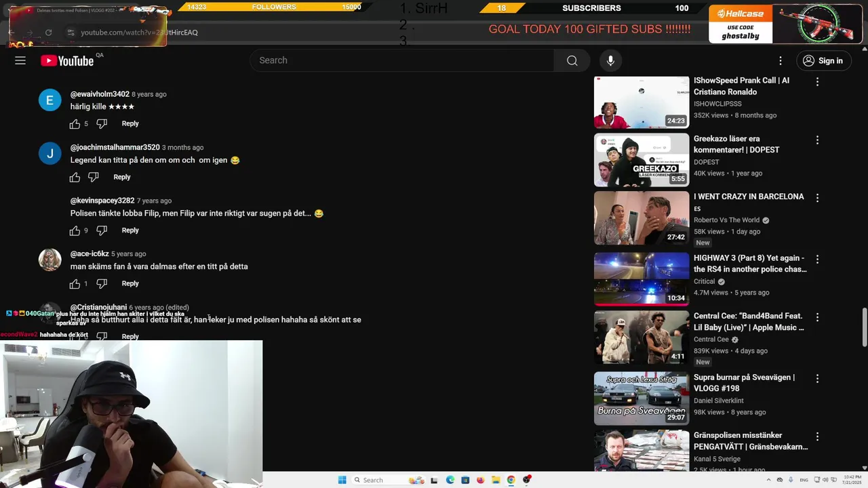Open the Supra burnar på Sveavägen thumbnail
This screenshot has height=488, width=868.
pyautogui.click(x=642, y=399)
